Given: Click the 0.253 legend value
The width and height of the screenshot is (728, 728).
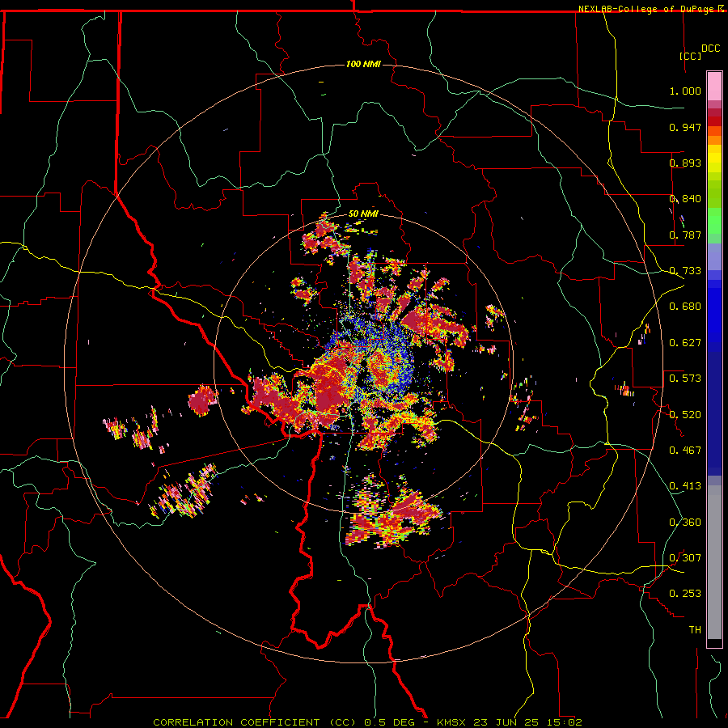Looking at the screenshot, I should point(685,594).
